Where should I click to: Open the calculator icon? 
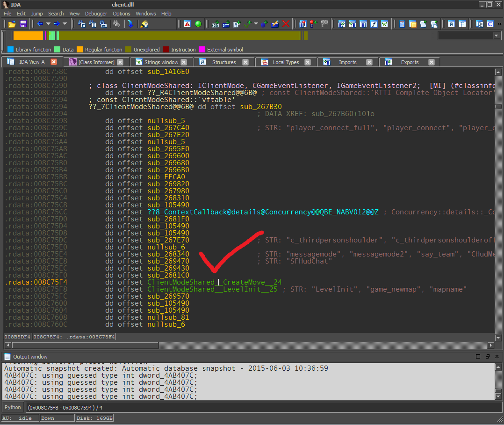pos(402,24)
